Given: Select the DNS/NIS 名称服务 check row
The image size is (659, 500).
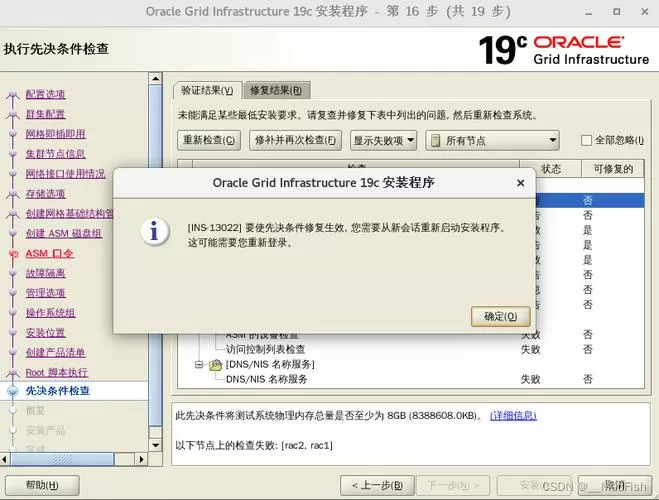Looking at the screenshot, I should [411, 379].
